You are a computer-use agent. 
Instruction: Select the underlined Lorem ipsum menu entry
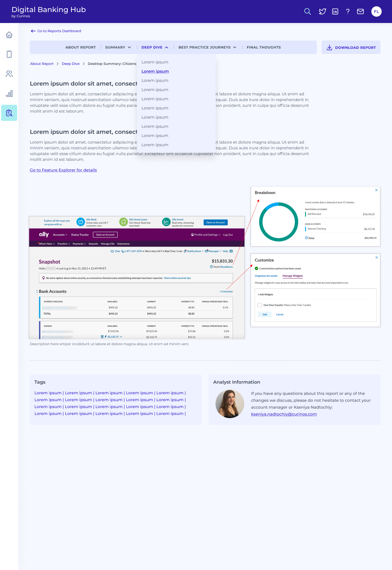pyautogui.click(x=155, y=71)
